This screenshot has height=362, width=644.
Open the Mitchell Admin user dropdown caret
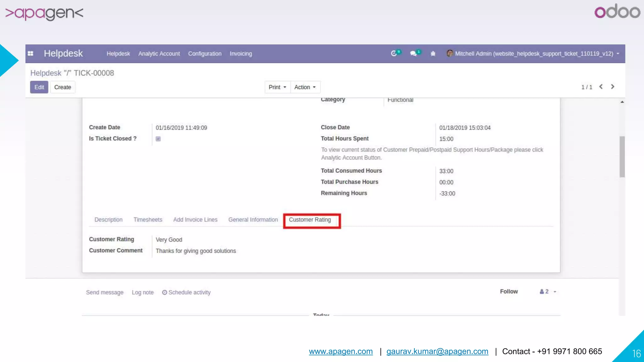618,54
